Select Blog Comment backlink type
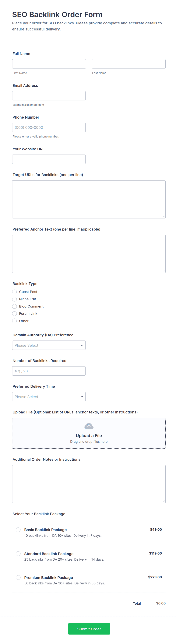This screenshot has height=644, width=176. [15, 306]
